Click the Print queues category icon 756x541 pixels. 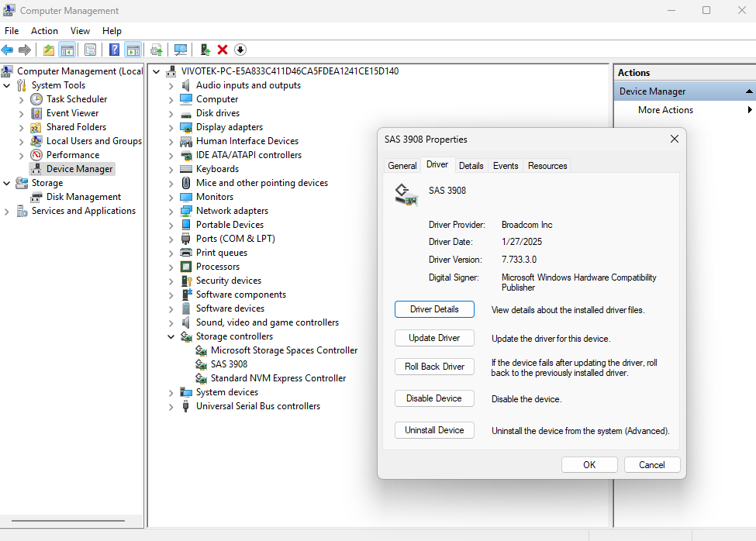[186, 253]
